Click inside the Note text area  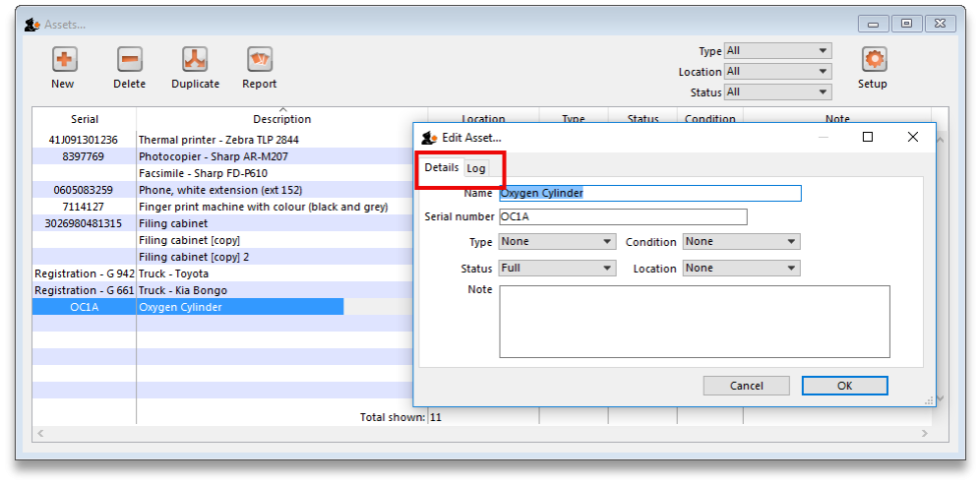(694, 321)
